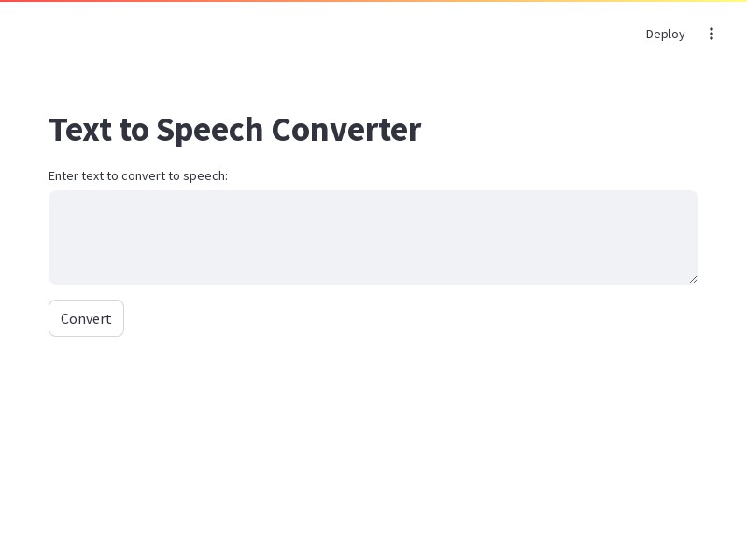The height and width of the screenshot is (560, 747).
Task: Open the three-dot main menu
Action: pos(712,34)
